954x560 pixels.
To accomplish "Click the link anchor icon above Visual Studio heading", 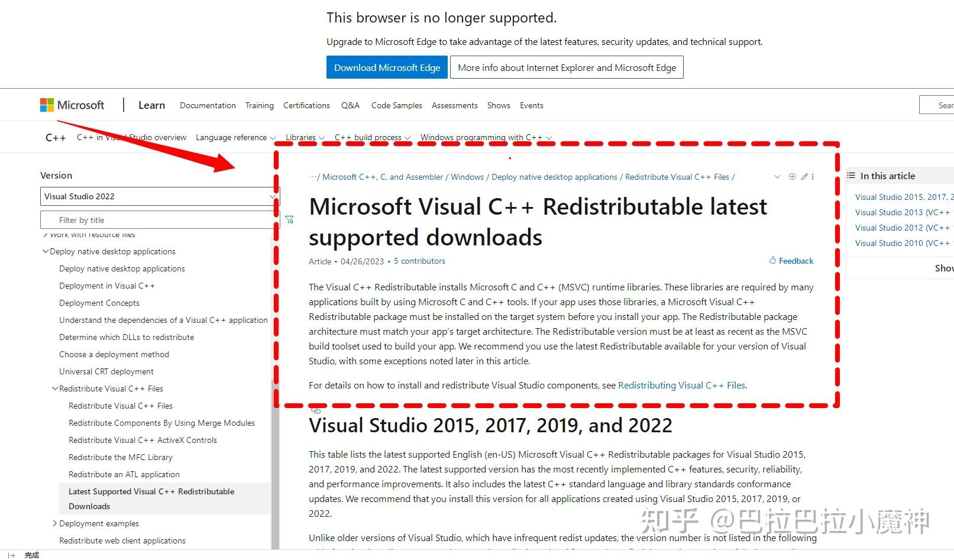I will pos(316,409).
